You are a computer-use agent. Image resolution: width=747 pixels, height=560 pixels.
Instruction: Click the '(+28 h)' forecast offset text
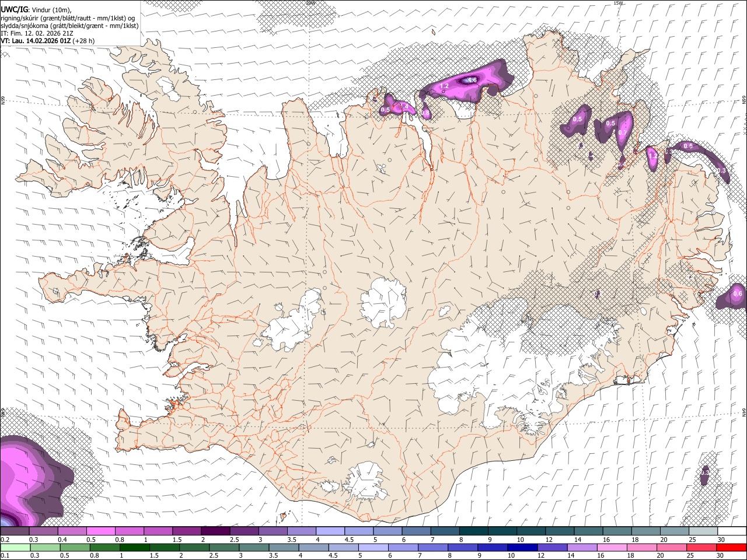click(84, 41)
